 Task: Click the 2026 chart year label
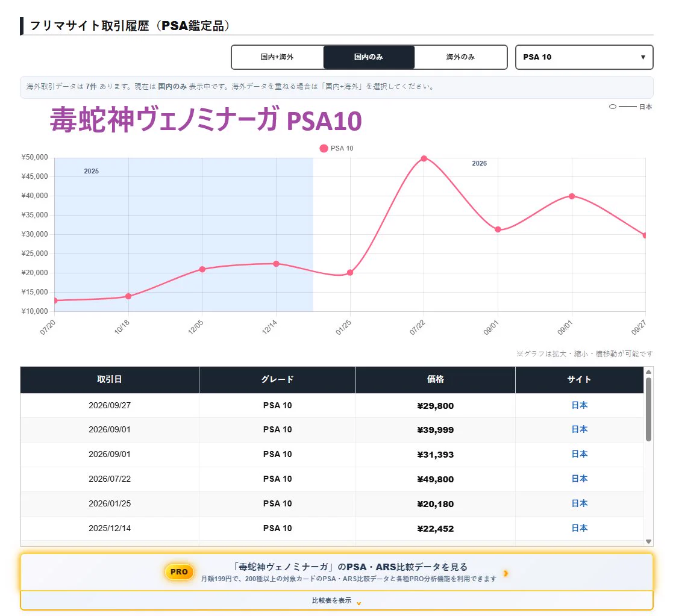pos(480,163)
